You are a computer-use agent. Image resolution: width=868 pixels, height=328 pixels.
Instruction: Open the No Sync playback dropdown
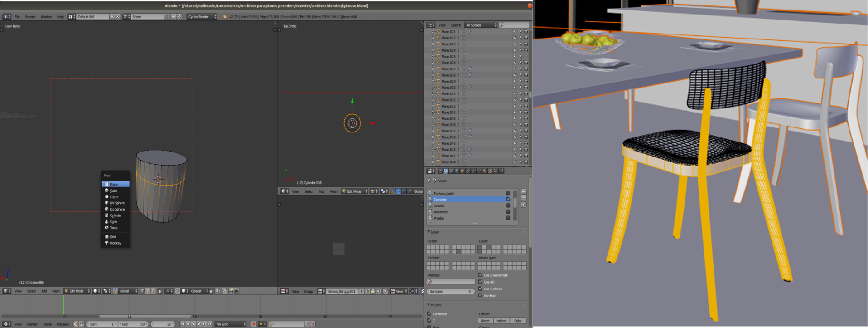(x=230, y=324)
